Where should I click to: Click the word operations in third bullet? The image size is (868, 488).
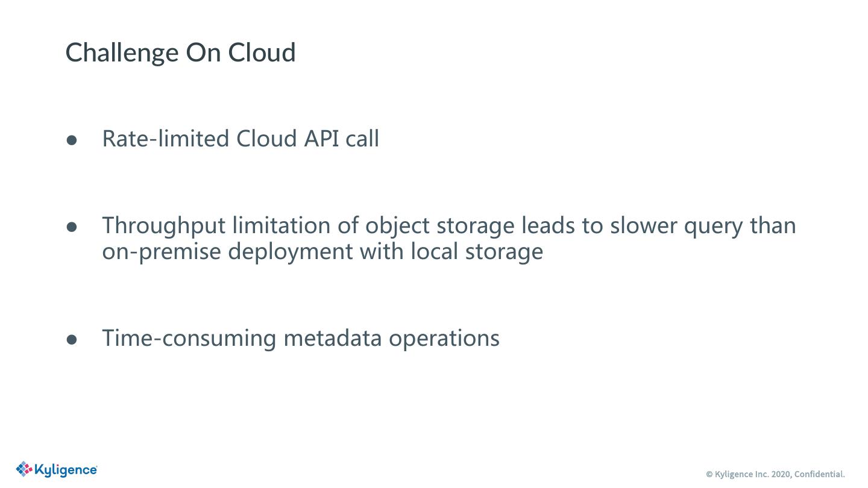444,338
